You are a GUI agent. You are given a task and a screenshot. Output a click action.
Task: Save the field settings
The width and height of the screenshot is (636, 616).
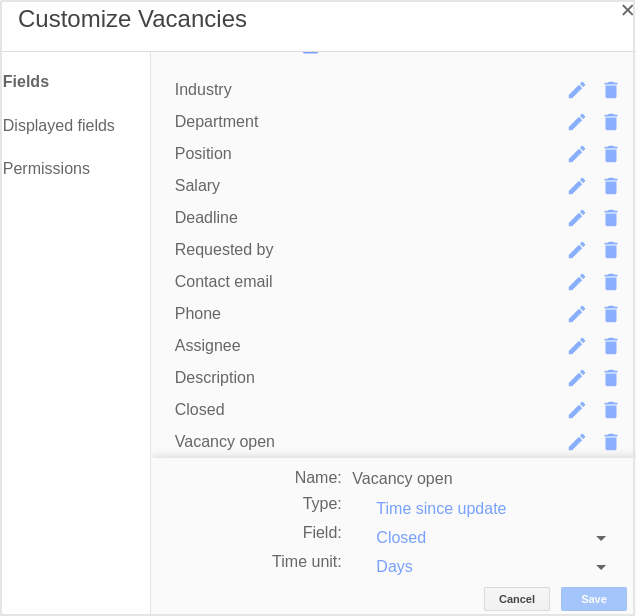coord(594,599)
